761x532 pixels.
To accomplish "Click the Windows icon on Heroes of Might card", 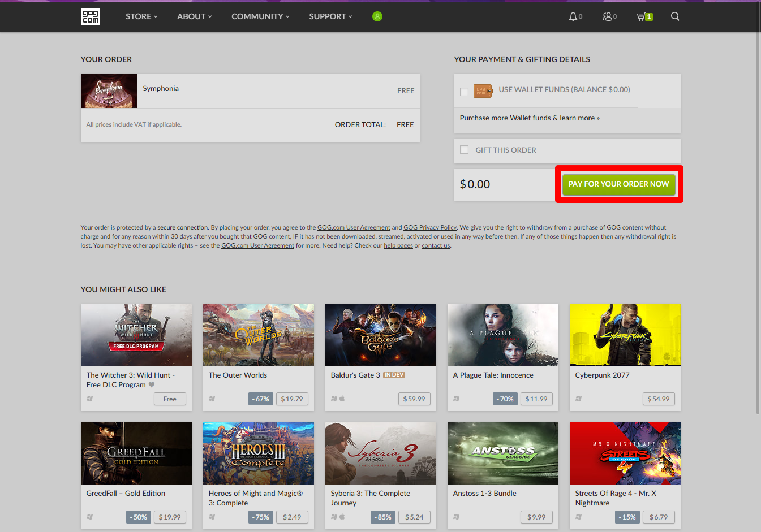I will coord(212,517).
